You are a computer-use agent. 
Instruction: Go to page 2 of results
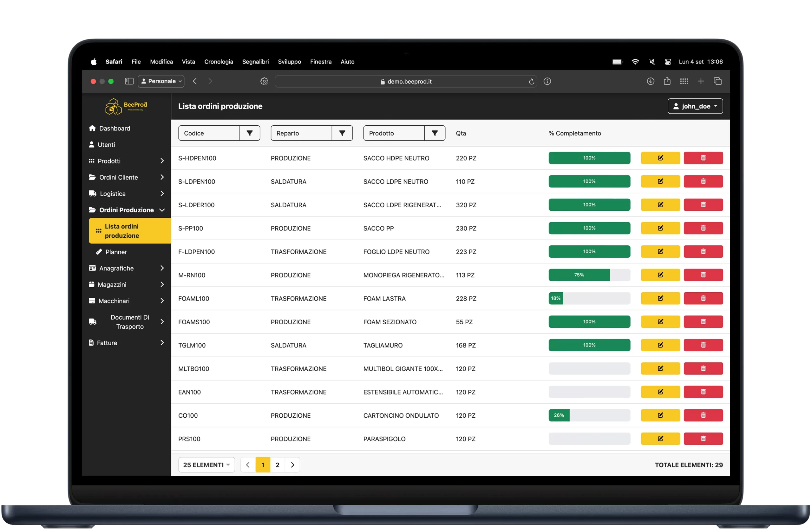click(277, 465)
